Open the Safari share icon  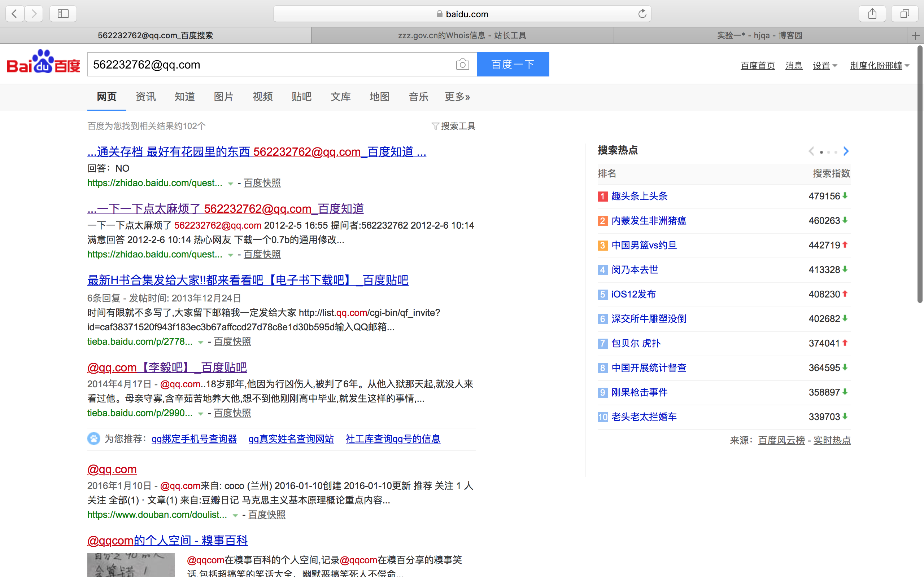pos(872,14)
